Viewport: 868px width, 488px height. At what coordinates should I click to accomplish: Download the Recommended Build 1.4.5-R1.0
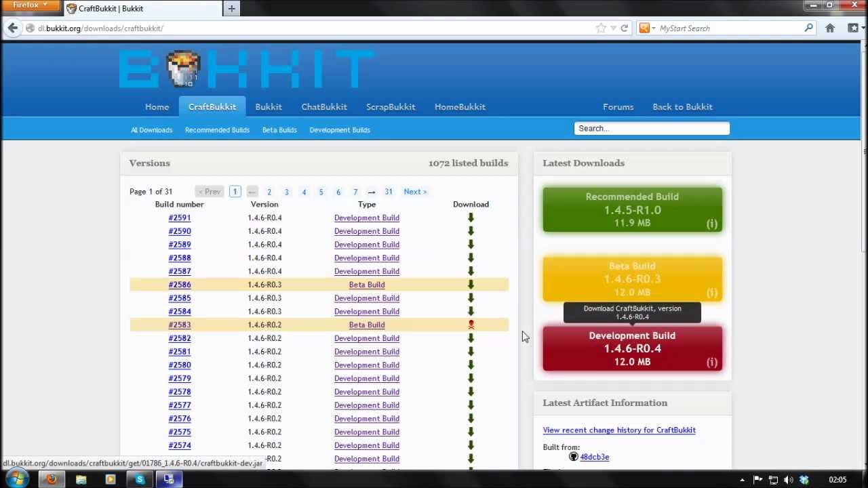(x=632, y=209)
